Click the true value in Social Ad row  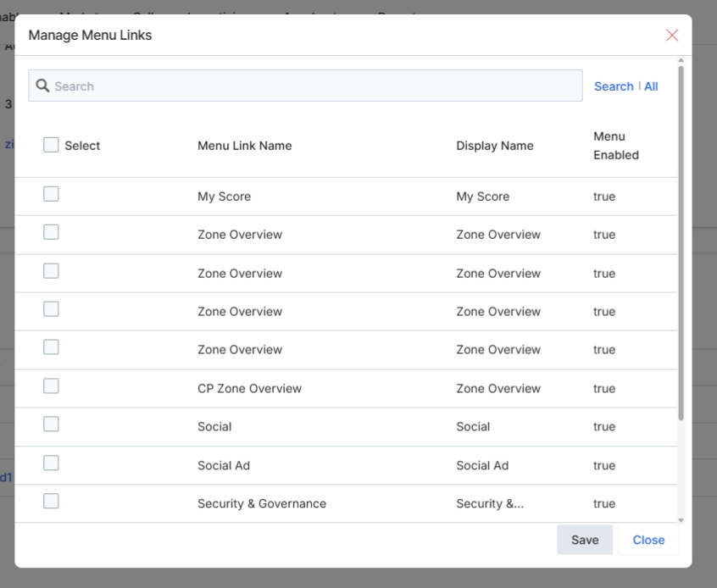(x=604, y=465)
